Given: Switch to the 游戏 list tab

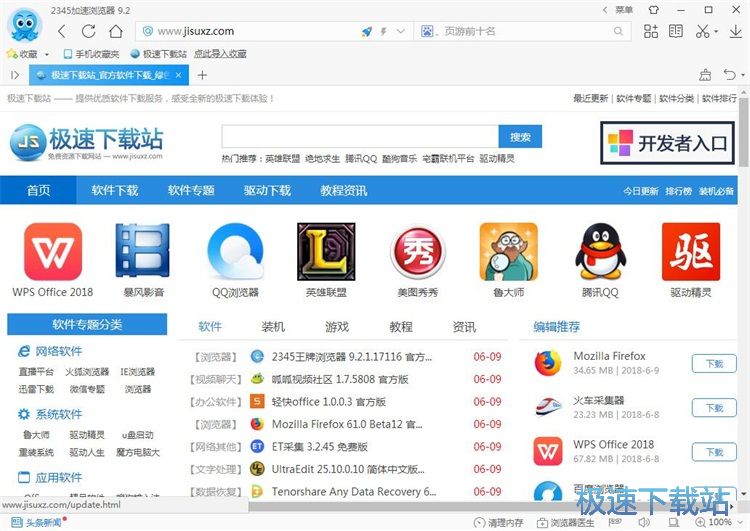Looking at the screenshot, I should pyautogui.click(x=337, y=327).
